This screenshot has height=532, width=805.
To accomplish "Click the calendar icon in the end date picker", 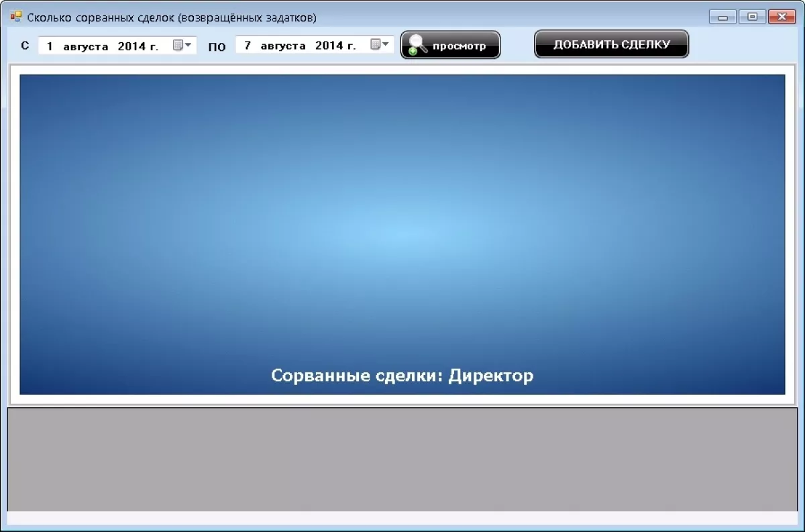I will 376,45.
